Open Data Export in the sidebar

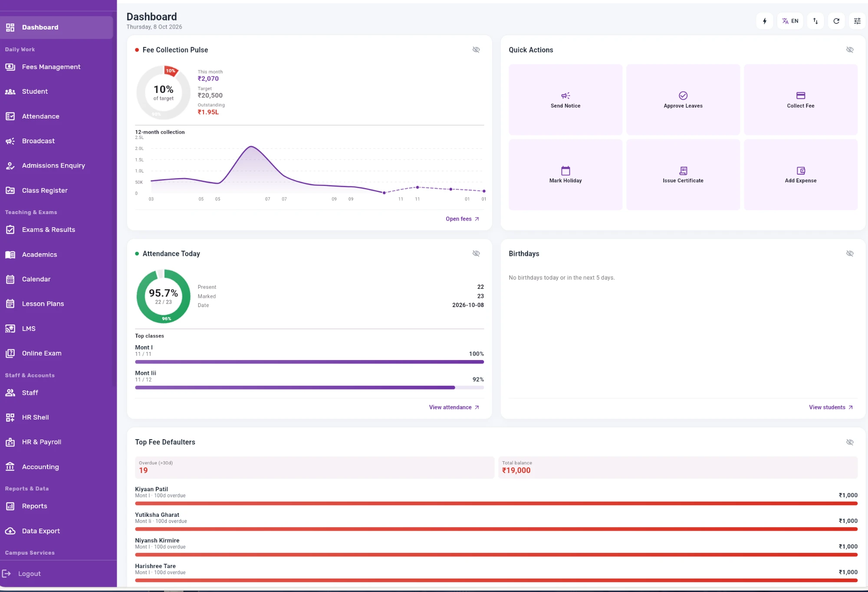pos(56,531)
